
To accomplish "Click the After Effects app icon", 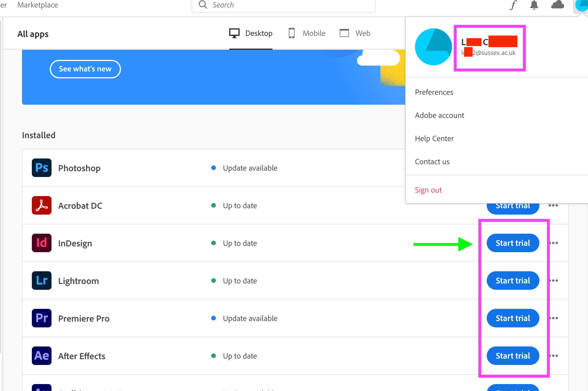I will pyautogui.click(x=42, y=356).
